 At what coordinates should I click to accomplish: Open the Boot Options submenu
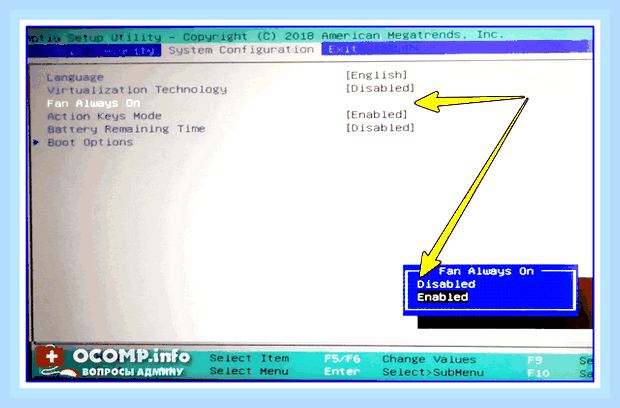[90, 142]
